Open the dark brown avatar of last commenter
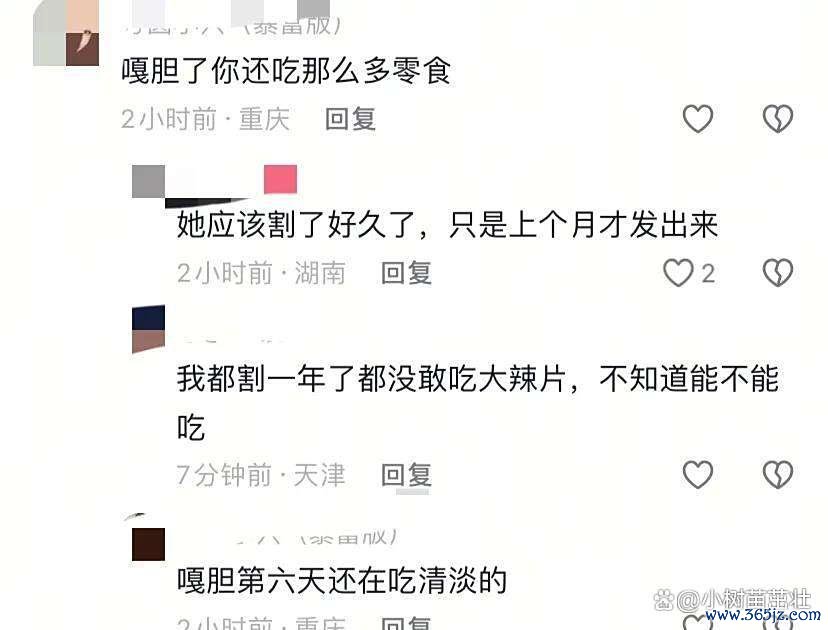This screenshot has width=828, height=630. pos(148,544)
